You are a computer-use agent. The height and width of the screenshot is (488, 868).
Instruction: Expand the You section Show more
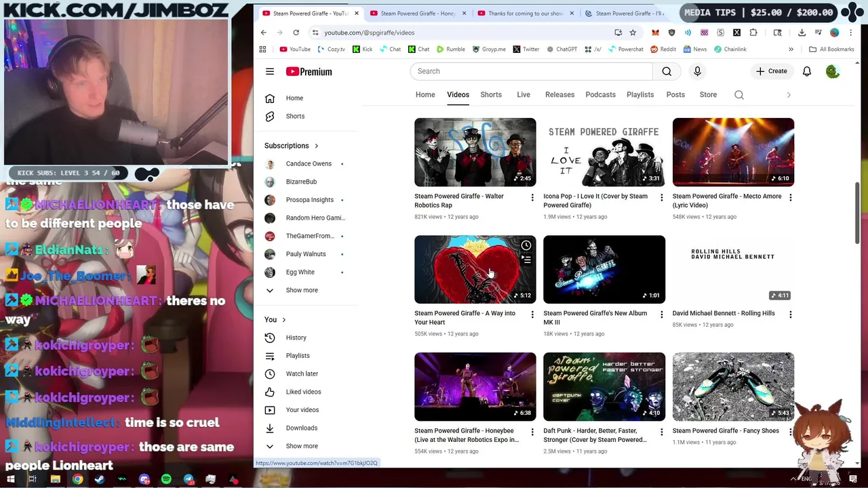click(x=302, y=446)
